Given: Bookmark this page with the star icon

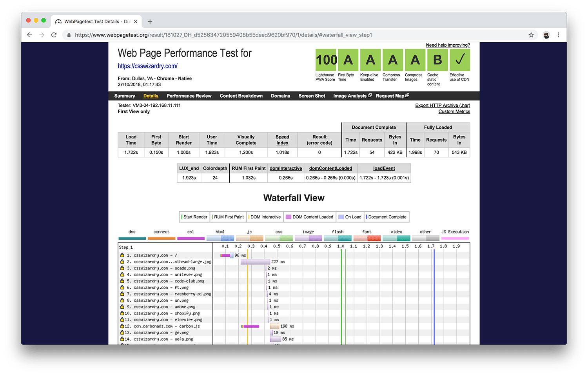Looking at the screenshot, I should 531,35.
